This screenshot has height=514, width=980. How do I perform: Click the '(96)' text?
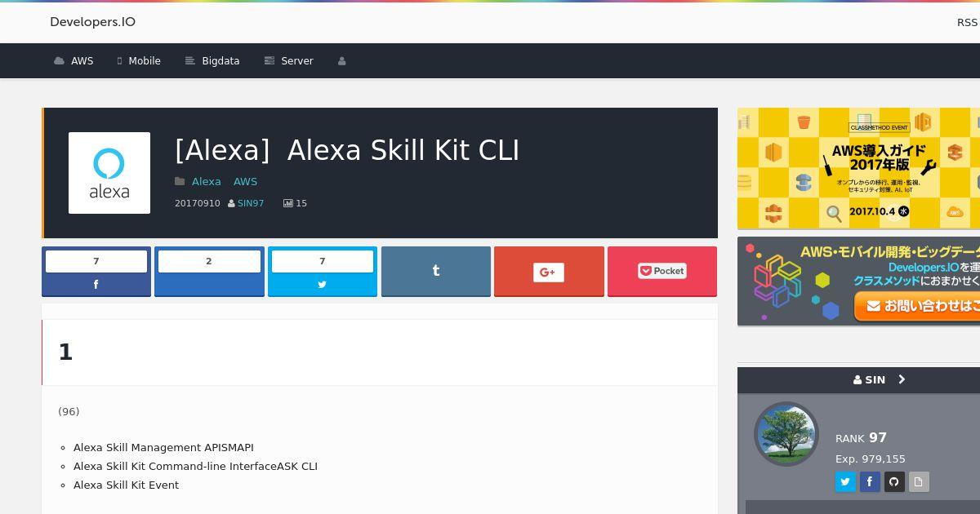pyautogui.click(x=69, y=412)
